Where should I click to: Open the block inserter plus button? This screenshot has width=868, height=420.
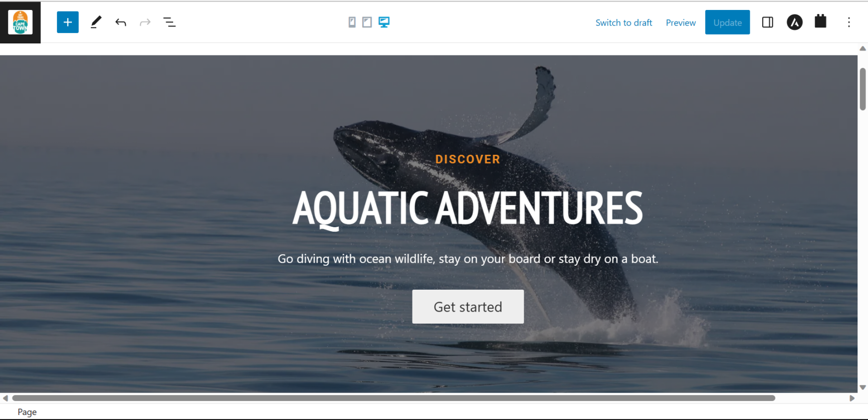pos(68,22)
